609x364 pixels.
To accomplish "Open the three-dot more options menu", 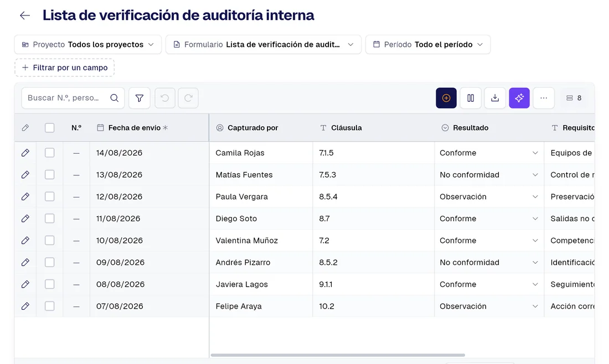I will click(544, 98).
